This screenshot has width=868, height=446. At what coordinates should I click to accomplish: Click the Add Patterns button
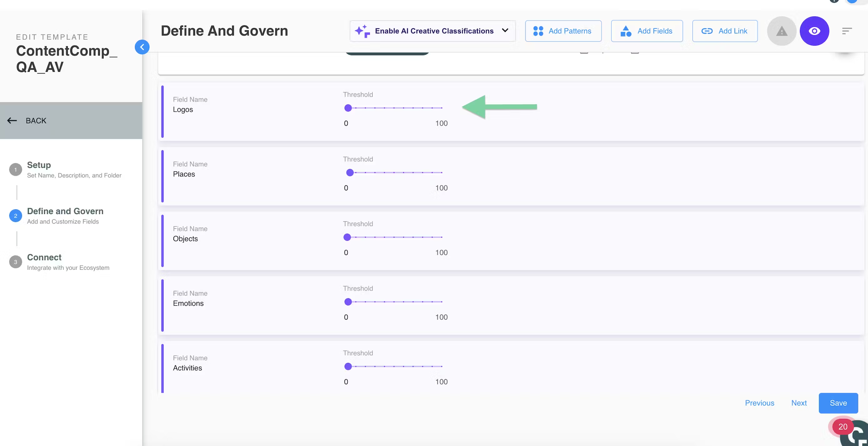(563, 31)
